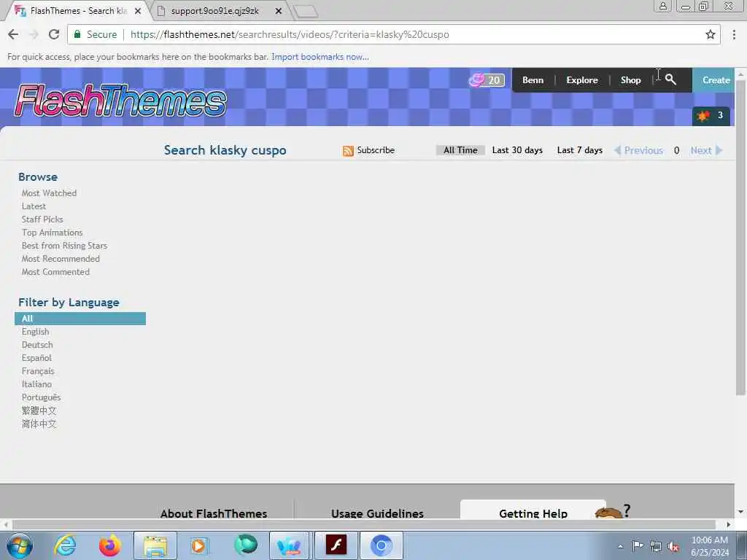Image resolution: width=747 pixels, height=560 pixels.
Task: Click the Chrome user profile icon
Action: (662, 6)
